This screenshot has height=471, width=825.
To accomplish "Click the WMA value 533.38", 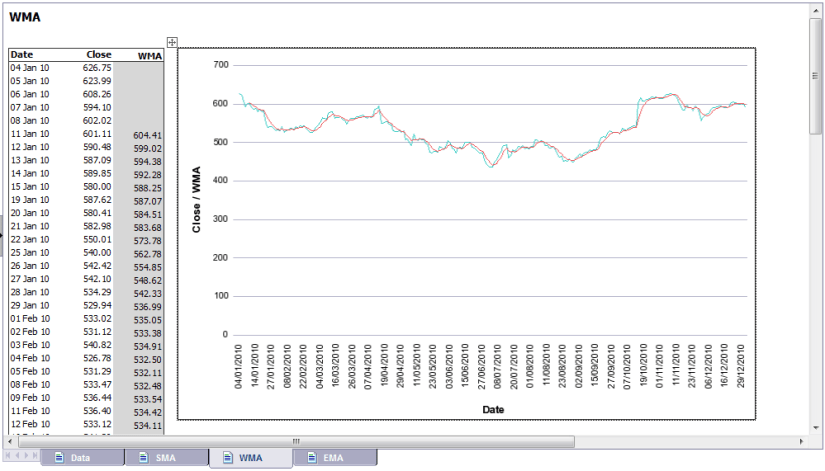I will pyautogui.click(x=147, y=333).
